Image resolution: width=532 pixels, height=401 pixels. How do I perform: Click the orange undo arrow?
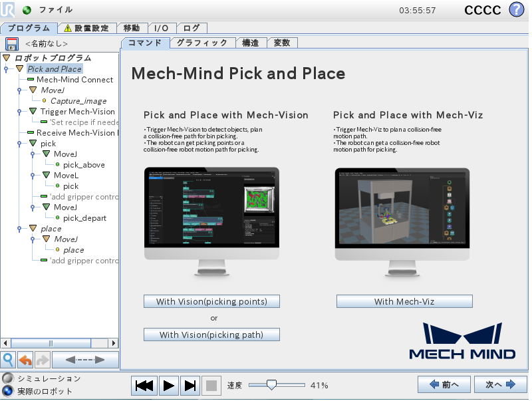pyautogui.click(x=25, y=360)
